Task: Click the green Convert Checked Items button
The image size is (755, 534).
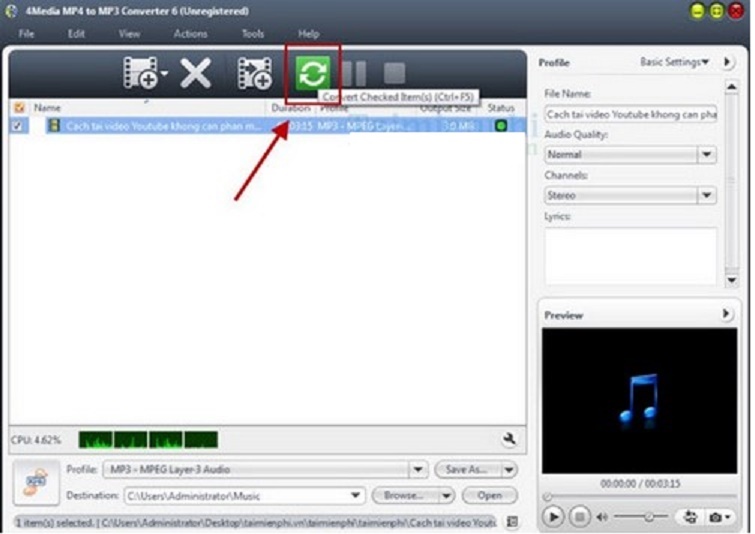Action: tap(313, 73)
